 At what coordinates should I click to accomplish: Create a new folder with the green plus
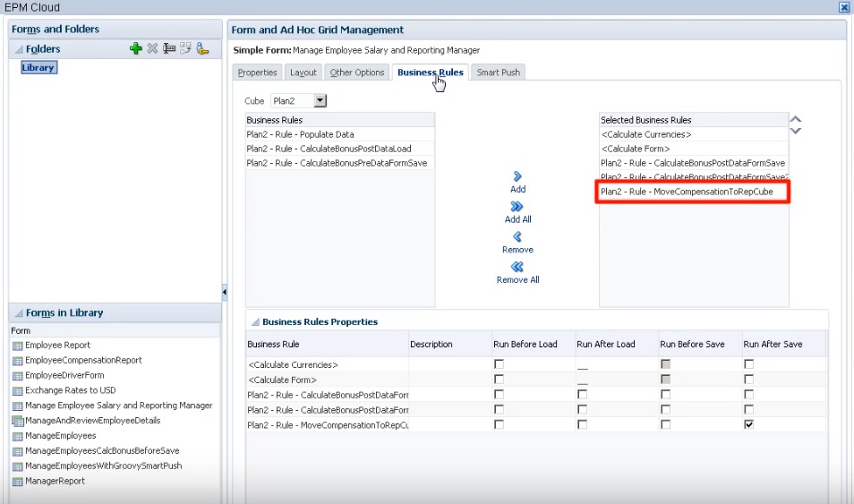click(x=135, y=48)
